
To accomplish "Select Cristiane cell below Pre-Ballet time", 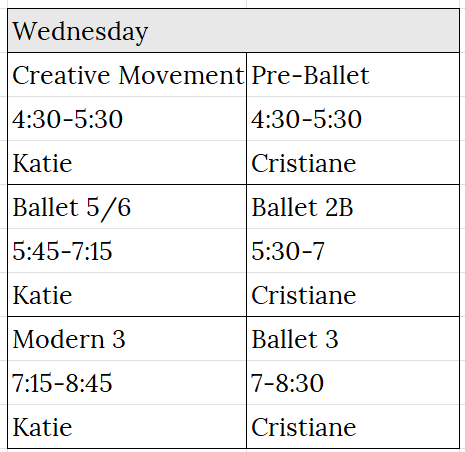I will [353, 163].
